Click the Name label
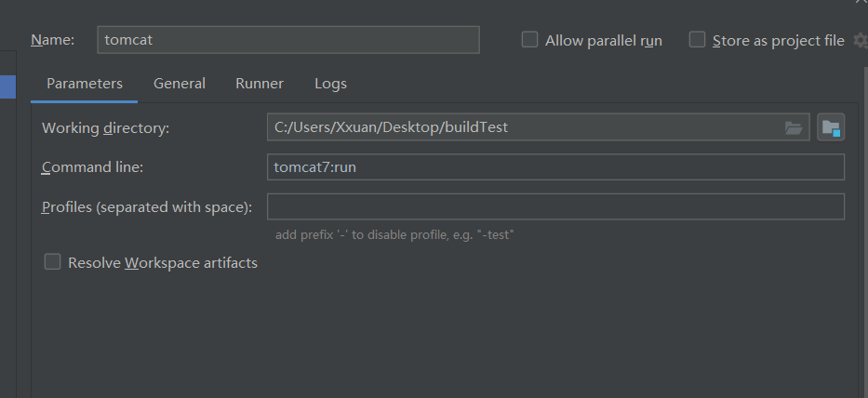The image size is (868, 398). coord(53,40)
